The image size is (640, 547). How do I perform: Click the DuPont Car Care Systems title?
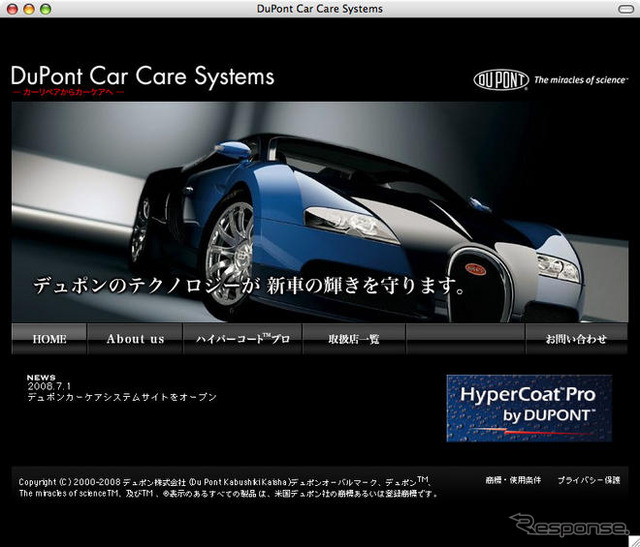point(142,76)
